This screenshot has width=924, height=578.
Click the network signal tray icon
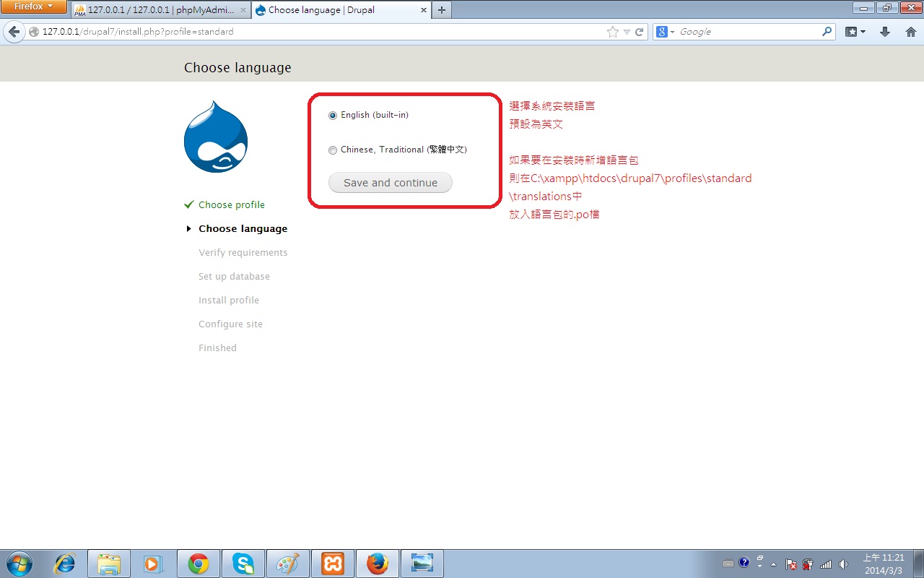pyautogui.click(x=826, y=564)
